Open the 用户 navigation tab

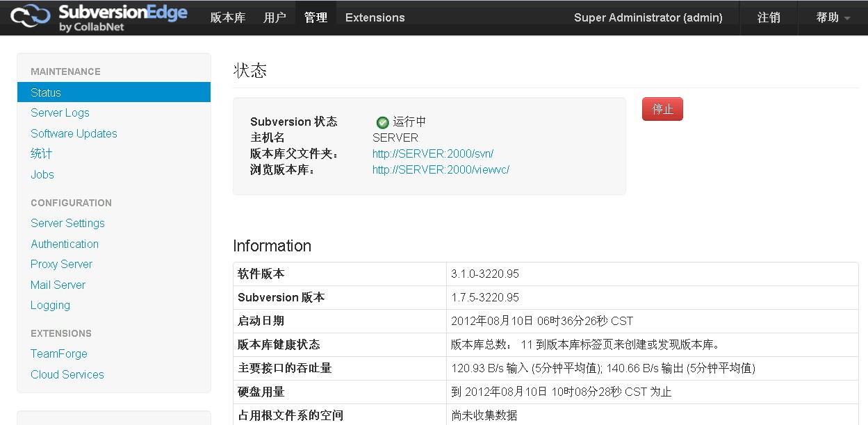coord(275,17)
